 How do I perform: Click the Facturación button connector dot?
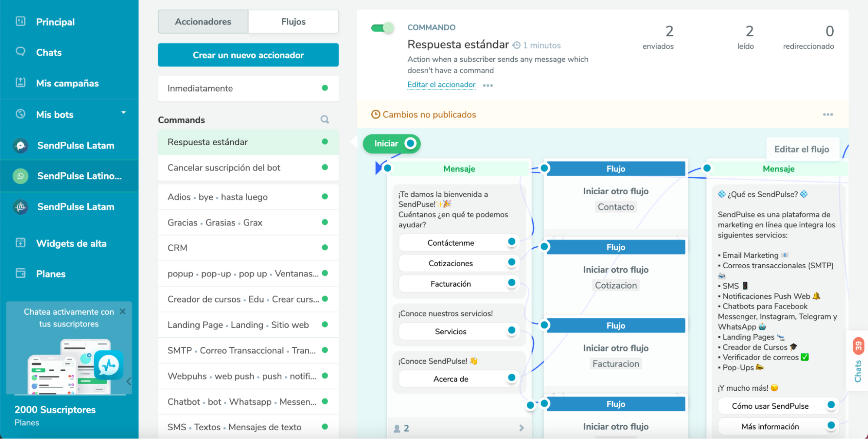(x=512, y=283)
